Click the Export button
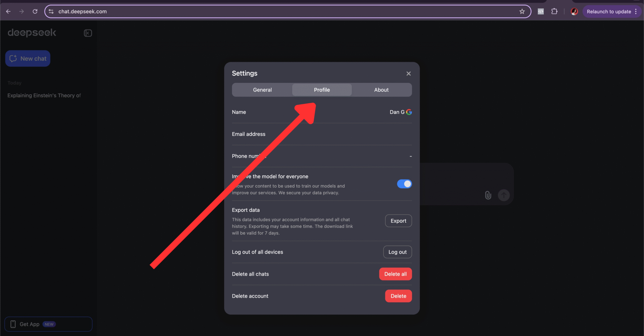 click(x=398, y=220)
